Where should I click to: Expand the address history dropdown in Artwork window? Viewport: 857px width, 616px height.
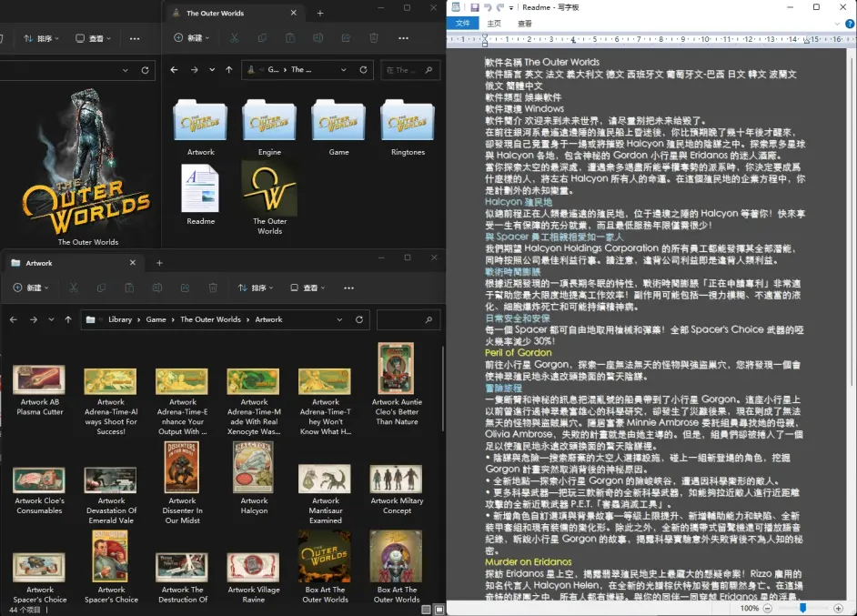(339, 319)
